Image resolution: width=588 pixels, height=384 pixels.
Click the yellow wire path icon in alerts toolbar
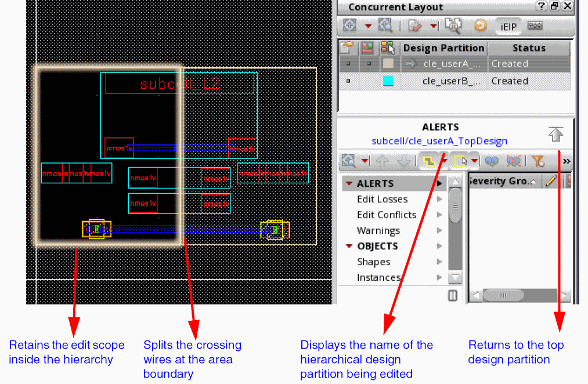point(430,161)
